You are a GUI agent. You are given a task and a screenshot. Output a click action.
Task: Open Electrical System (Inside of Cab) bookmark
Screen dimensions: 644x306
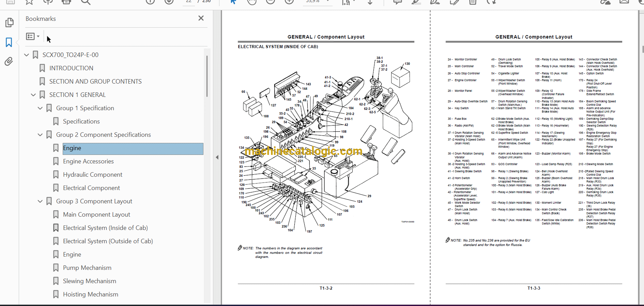click(x=105, y=228)
